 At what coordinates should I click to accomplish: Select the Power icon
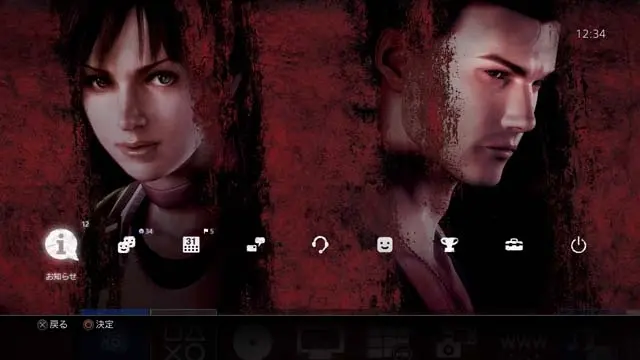(578, 245)
